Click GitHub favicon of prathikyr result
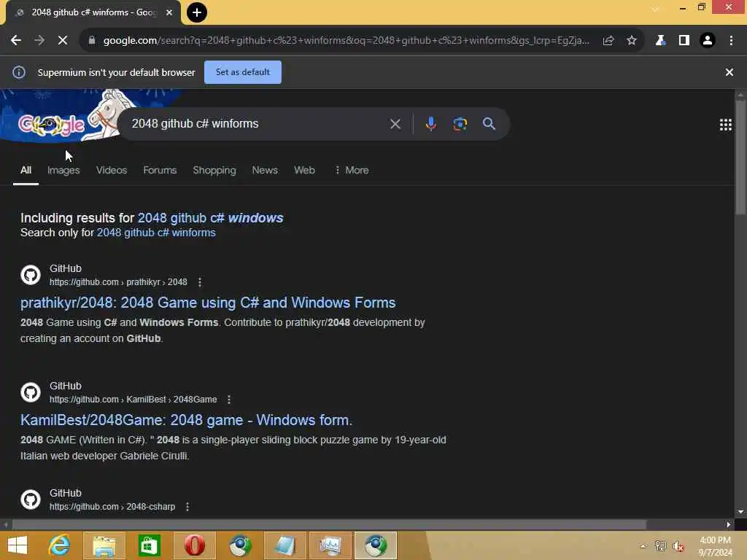This screenshot has width=747, height=560. (x=31, y=275)
